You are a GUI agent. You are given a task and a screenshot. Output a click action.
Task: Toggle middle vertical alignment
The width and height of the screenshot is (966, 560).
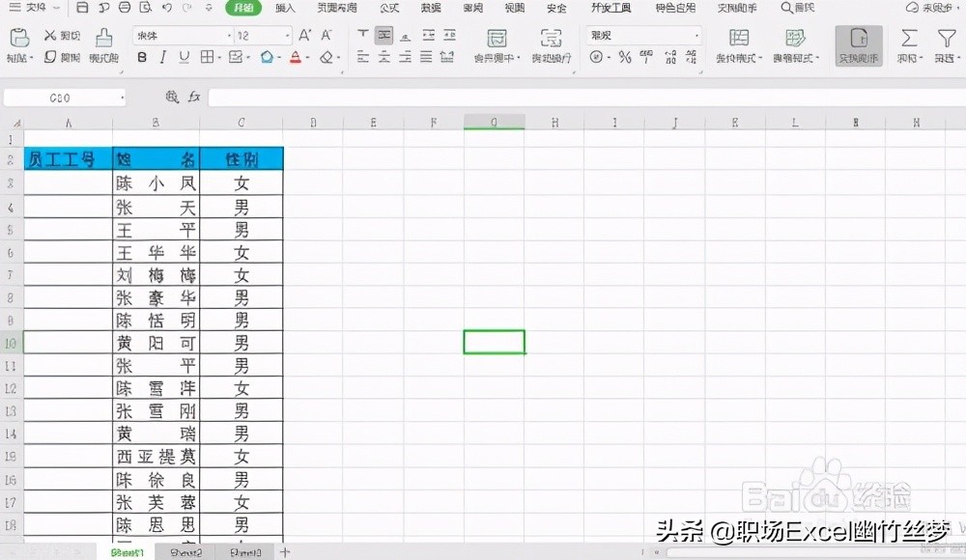coord(383,37)
